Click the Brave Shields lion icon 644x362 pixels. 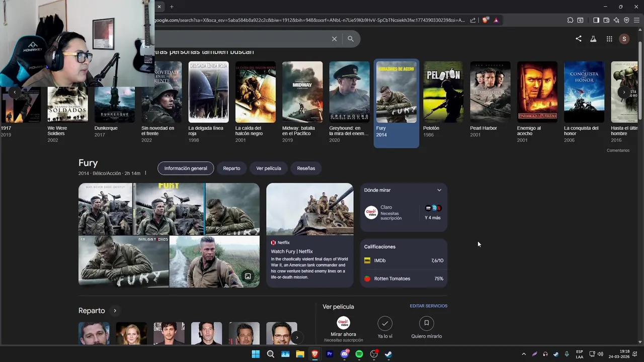click(485, 20)
